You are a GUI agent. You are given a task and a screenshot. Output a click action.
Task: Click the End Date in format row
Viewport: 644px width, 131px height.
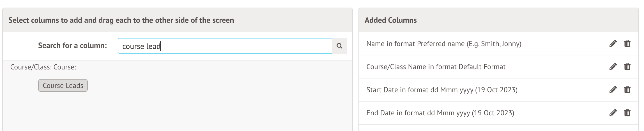click(x=440, y=113)
